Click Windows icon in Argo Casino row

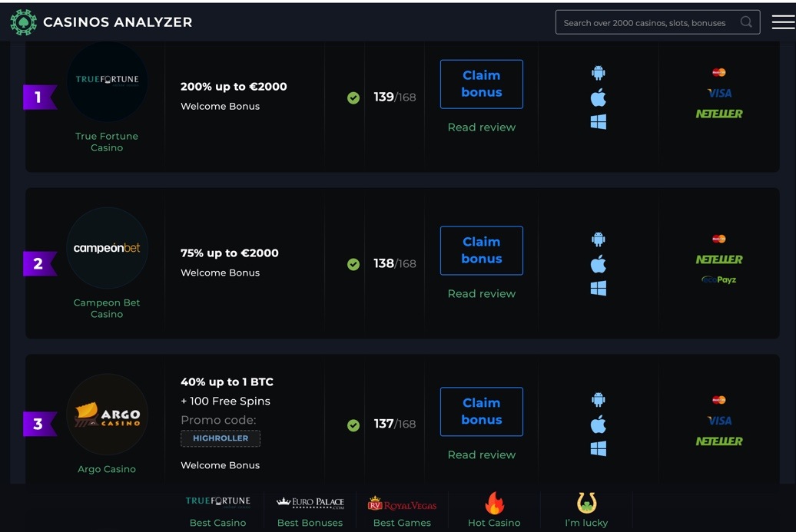599,448
